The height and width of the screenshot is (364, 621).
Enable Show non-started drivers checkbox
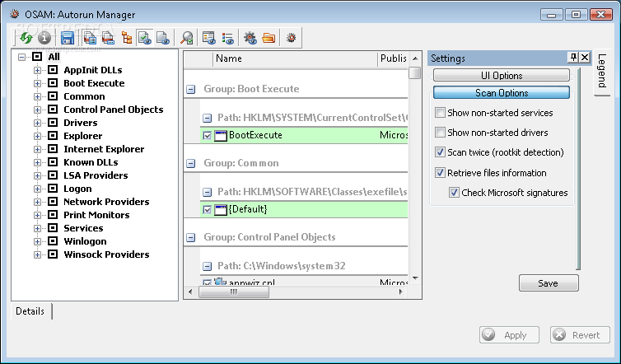[x=440, y=133]
